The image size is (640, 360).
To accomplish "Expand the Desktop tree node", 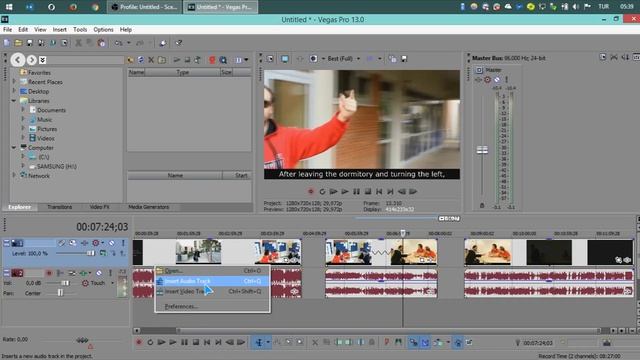I will (x=14, y=91).
